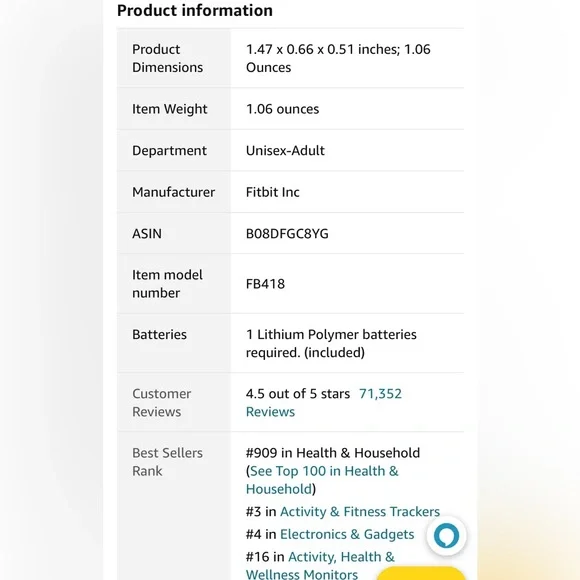Viewport: 580px width, 580px height.
Task: Open Activity, Health & Wellness Monitors link
Action: click(x=320, y=565)
